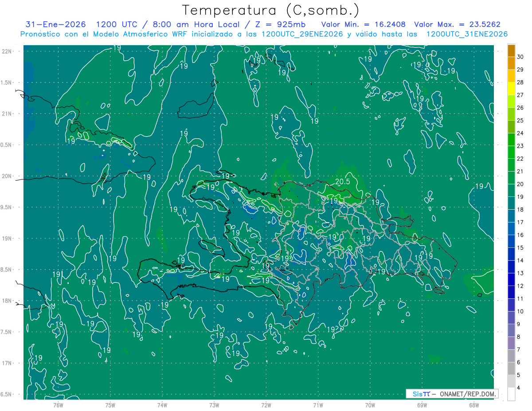Click the '76W' longitude axis label

58,405
